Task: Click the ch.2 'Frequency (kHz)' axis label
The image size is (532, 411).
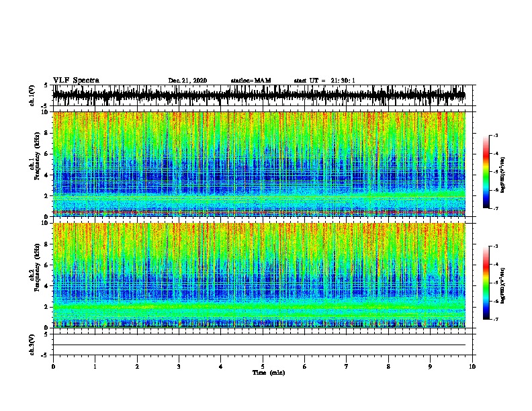Action: point(37,267)
